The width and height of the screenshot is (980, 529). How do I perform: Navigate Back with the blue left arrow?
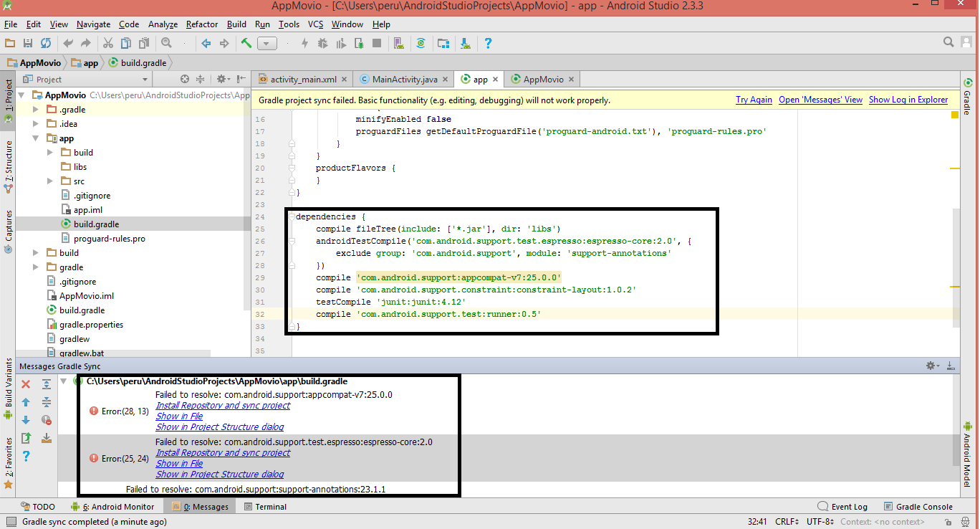pos(206,44)
